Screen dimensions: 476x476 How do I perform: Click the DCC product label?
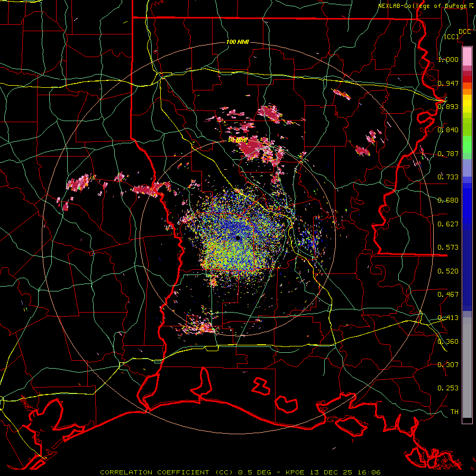464,32
